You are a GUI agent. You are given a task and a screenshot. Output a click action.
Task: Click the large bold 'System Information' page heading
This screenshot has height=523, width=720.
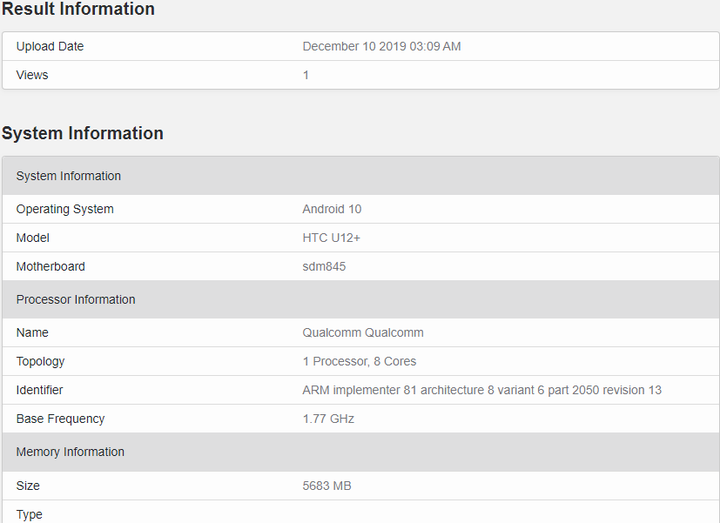pos(83,133)
